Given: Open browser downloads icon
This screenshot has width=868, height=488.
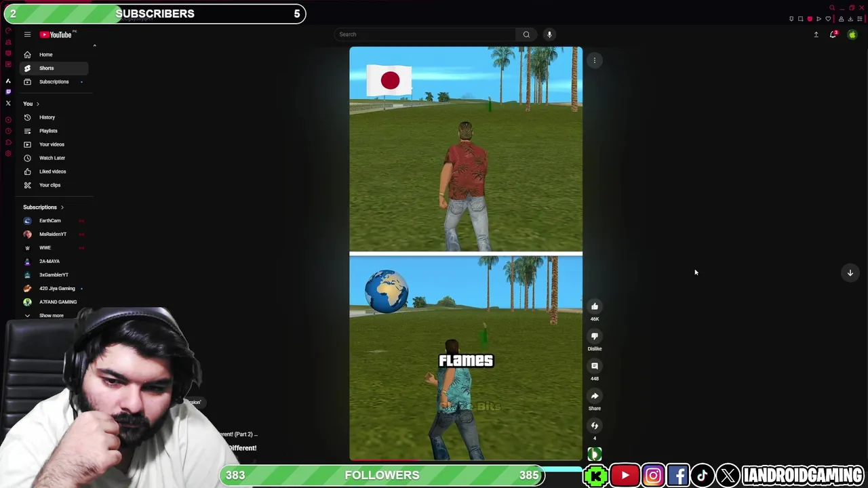Looking at the screenshot, I should tap(850, 19).
